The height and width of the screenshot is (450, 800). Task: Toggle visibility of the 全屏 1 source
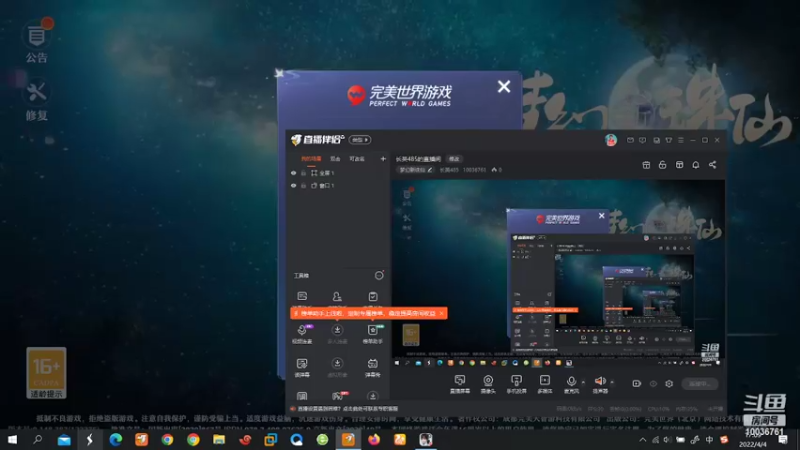click(293, 173)
